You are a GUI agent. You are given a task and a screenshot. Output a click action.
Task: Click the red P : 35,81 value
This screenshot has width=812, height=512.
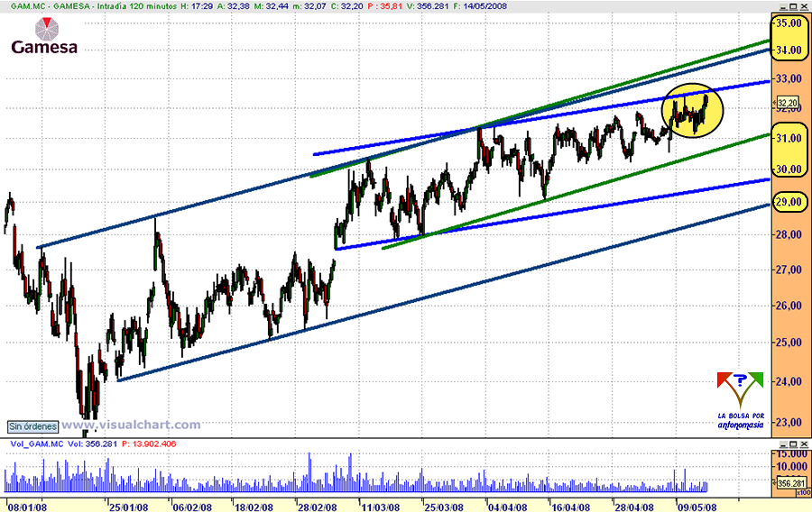[x=385, y=6]
